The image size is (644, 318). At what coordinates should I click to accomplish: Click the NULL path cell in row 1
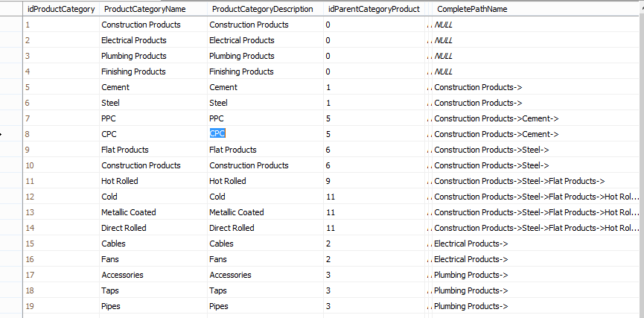click(444, 25)
